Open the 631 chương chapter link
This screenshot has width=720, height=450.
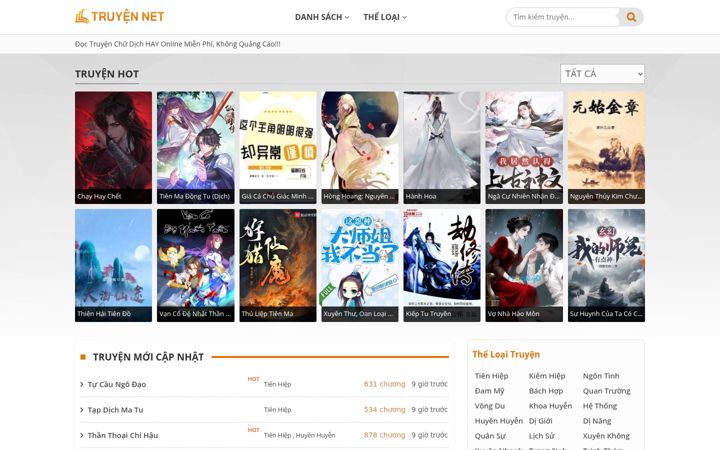click(x=384, y=384)
